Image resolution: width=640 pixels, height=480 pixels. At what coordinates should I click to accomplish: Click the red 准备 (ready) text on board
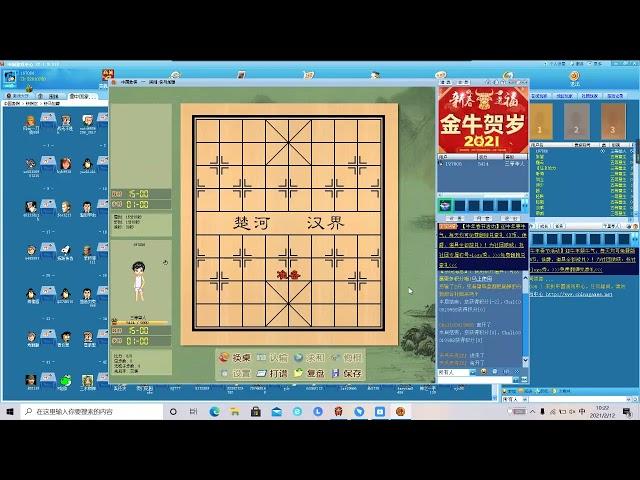pyautogui.click(x=289, y=273)
